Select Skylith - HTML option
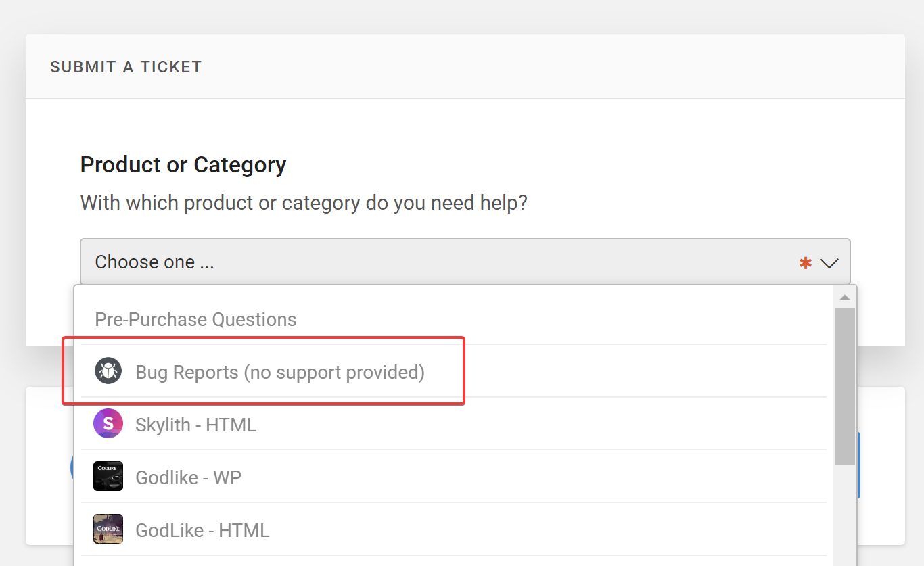The width and height of the screenshot is (924, 566). pyautogui.click(x=453, y=424)
